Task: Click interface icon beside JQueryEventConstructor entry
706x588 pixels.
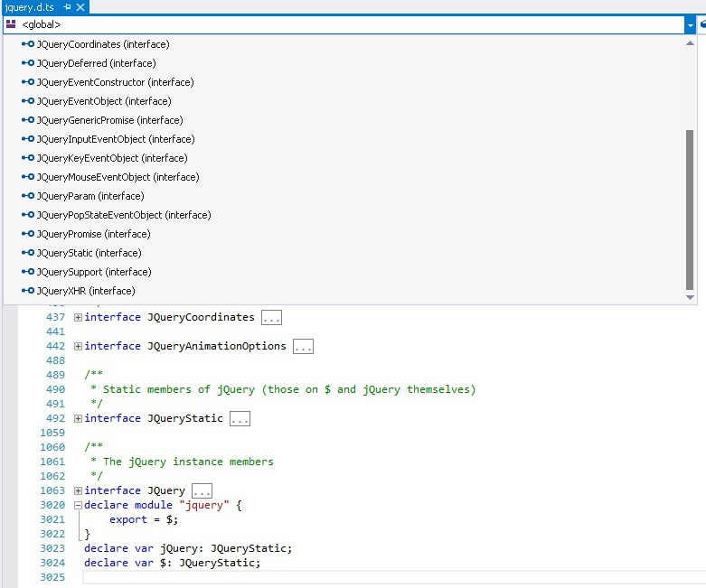Action: pyautogui.click(x=28, y=82)
